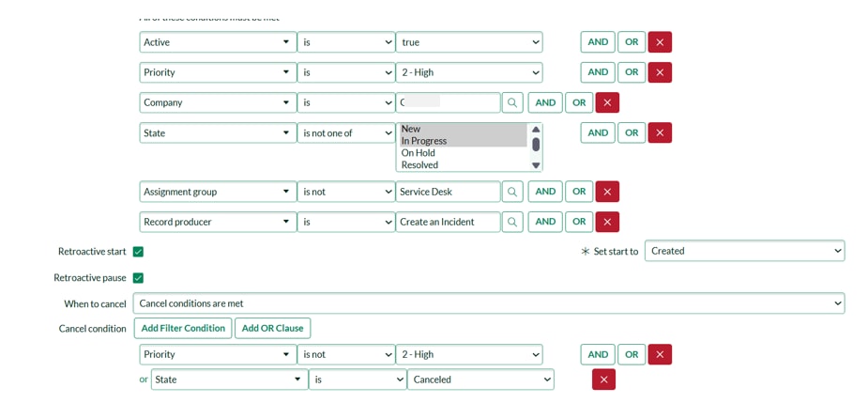Screen dimensions: 868x403
Task: Delete the Active condition row
Action: click(660, 42)
